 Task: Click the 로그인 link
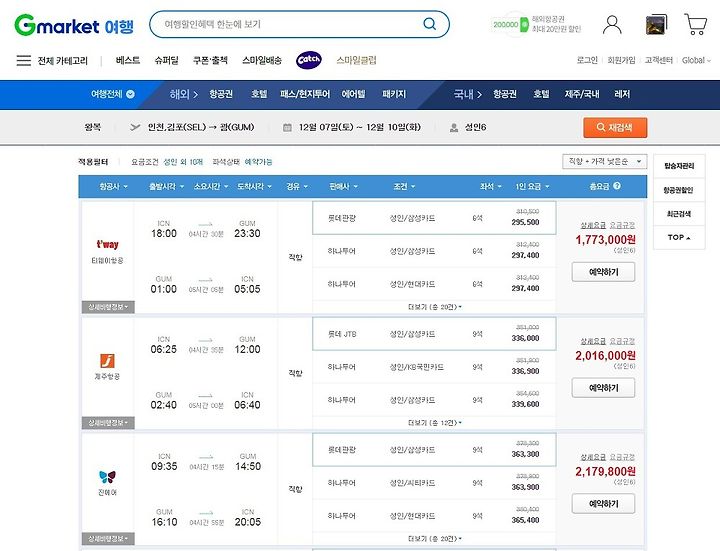(587, 60)
